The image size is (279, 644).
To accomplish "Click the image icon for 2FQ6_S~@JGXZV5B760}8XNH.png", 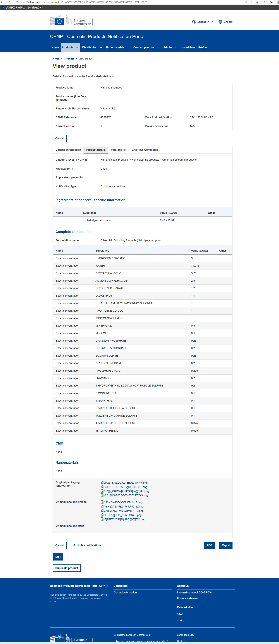I will [x=102, y=482].
